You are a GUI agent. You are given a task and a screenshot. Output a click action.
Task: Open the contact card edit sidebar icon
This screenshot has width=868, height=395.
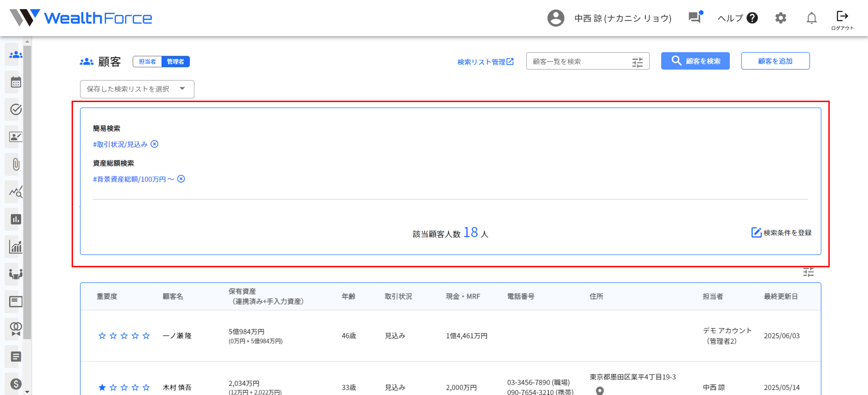point(16,137)
